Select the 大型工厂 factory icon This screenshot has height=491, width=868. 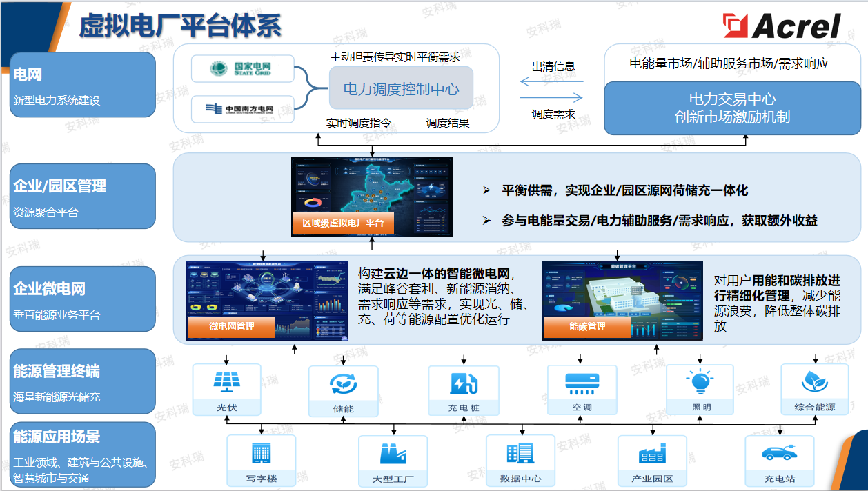tap(393, 454)
